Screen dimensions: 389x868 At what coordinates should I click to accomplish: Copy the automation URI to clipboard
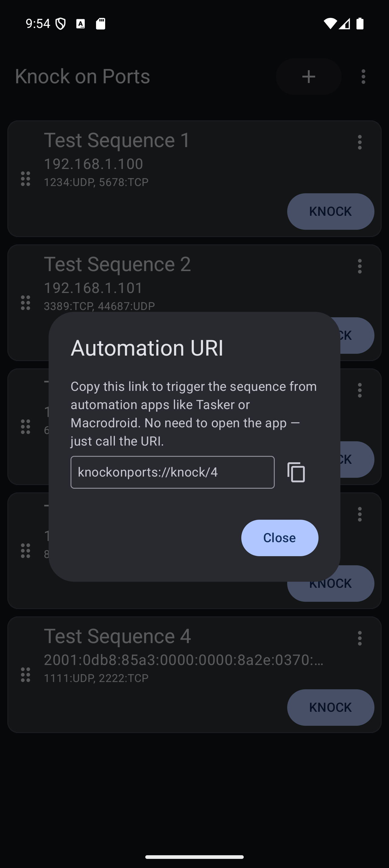click(296, 472)
